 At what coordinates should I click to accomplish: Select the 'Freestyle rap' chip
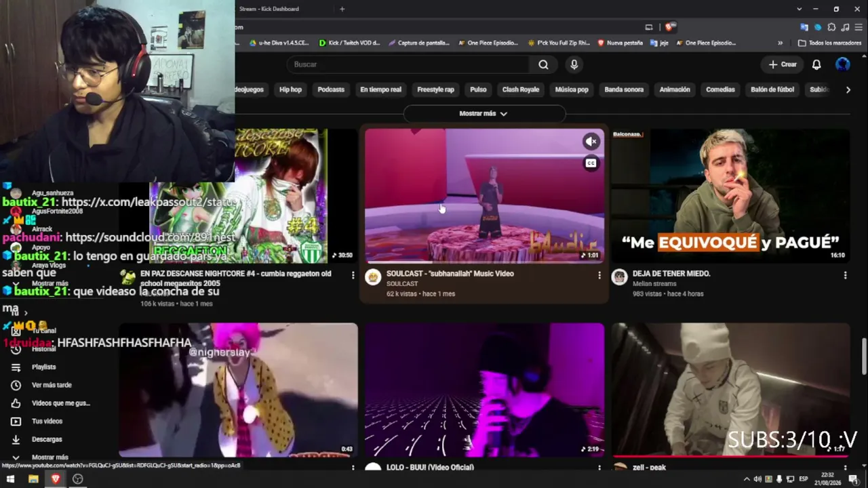[x=435, y=89]
